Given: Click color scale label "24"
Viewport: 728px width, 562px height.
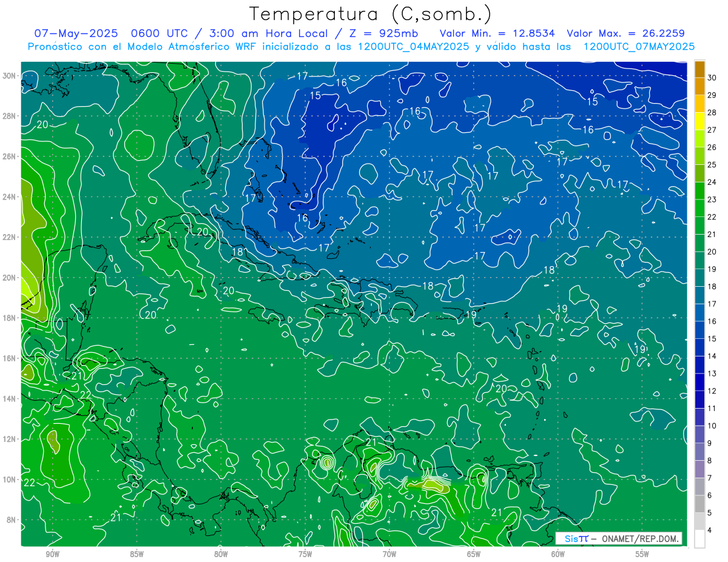Looking at the screenshot, I should [712, 182].
